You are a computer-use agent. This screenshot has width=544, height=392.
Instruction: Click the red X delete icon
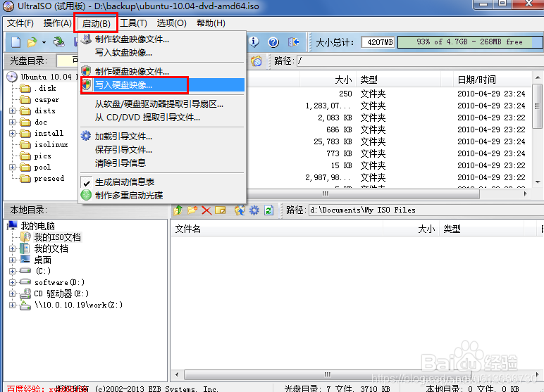(x=206, y=210)
